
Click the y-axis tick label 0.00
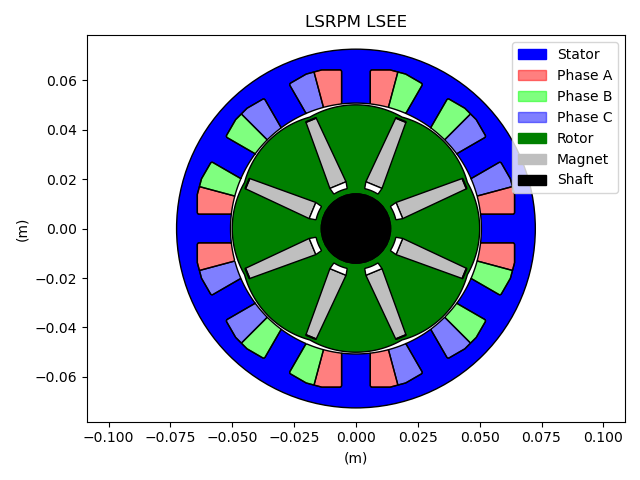coord(62,229)
